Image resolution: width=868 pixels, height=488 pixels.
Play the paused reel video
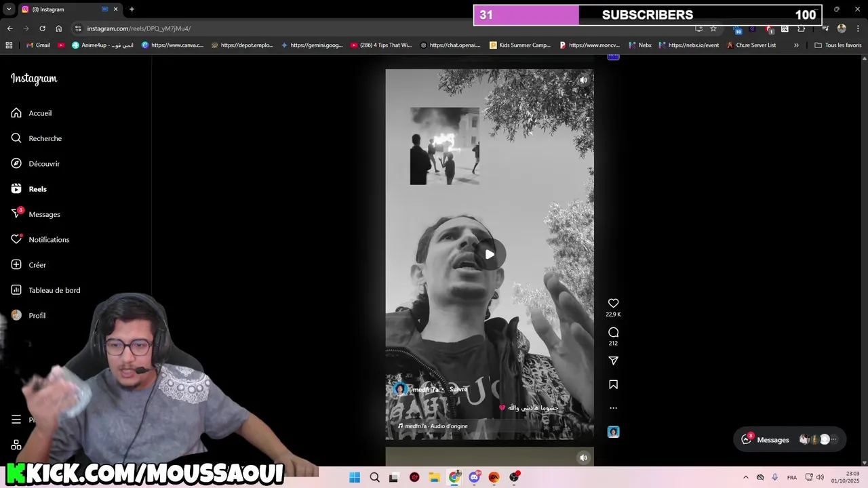[x=490, y=255]
